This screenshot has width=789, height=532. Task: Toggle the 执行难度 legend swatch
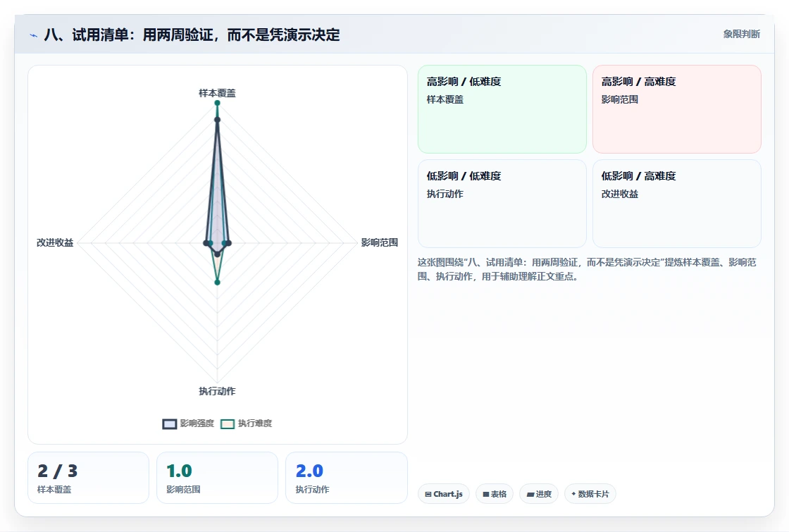[x=228, y=423]
